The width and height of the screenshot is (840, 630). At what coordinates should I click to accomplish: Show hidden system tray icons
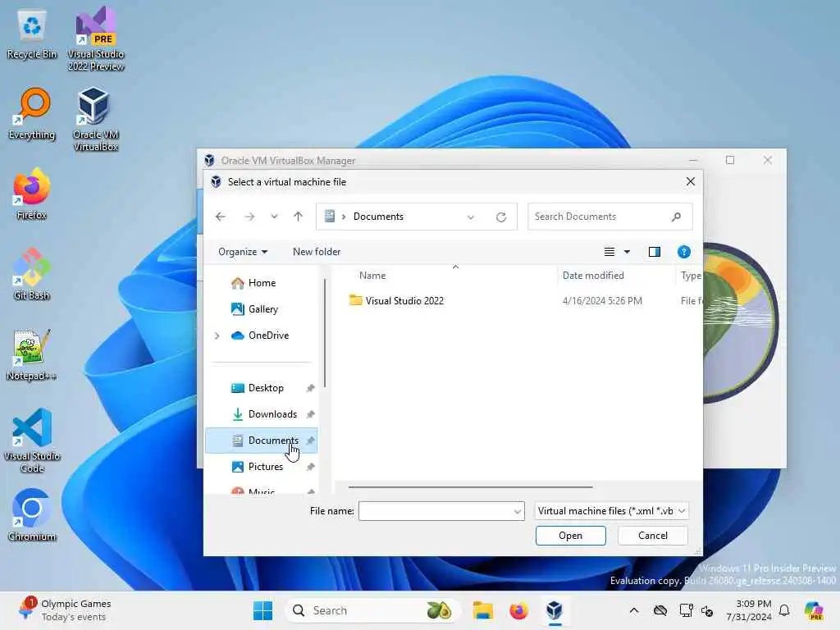pos(634,610)
